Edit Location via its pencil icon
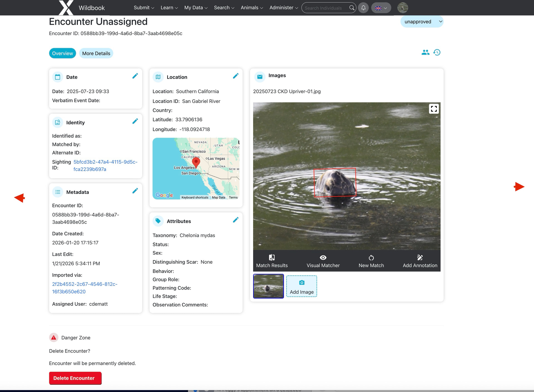The height and width of the screenshot is (392, 534). coord(236,76)
